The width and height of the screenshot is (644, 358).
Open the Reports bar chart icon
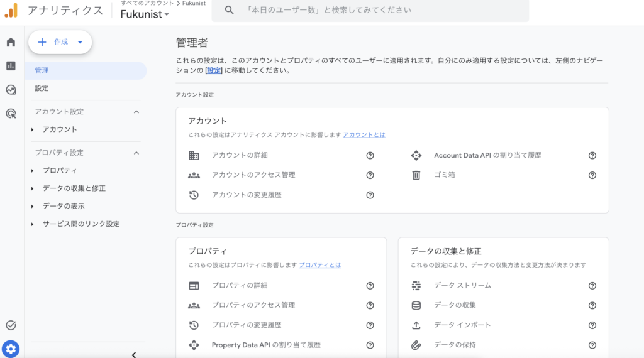[11, 65]
